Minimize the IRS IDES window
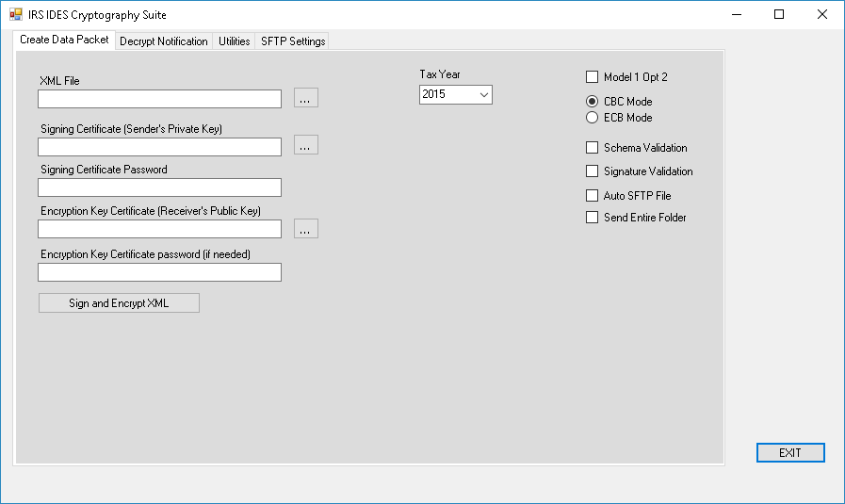845x504 pixels. pos(737,14)
